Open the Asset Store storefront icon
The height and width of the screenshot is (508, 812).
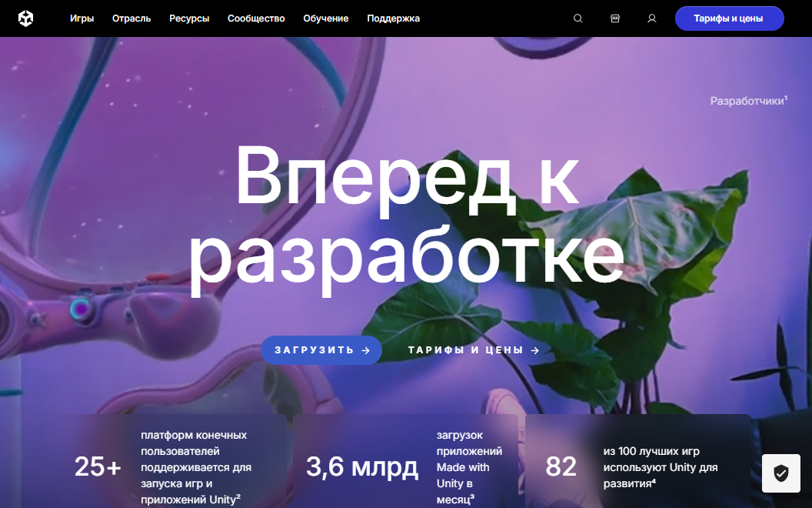[615, 18]
